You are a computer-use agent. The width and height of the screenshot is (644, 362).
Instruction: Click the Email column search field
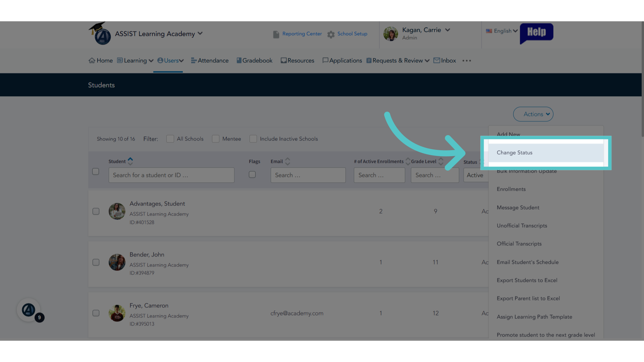[308, 175]
